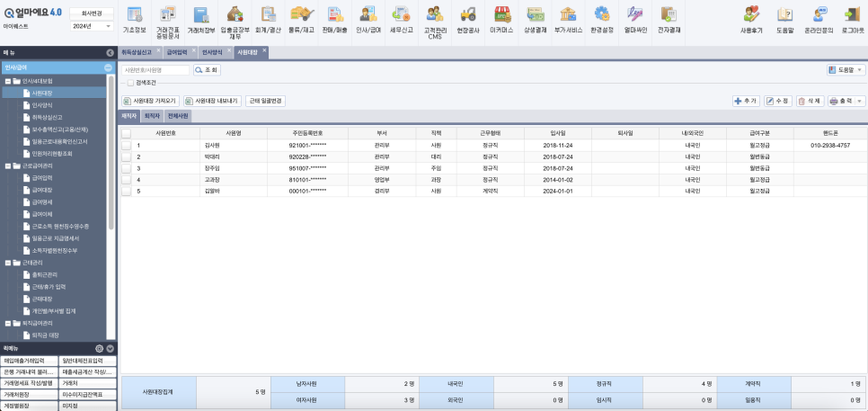Image resolution: width=868 pixels, height=411 pixels.
Task: Open the 세무신고 module
Action: pyautogui.click(x=402, y=21)
